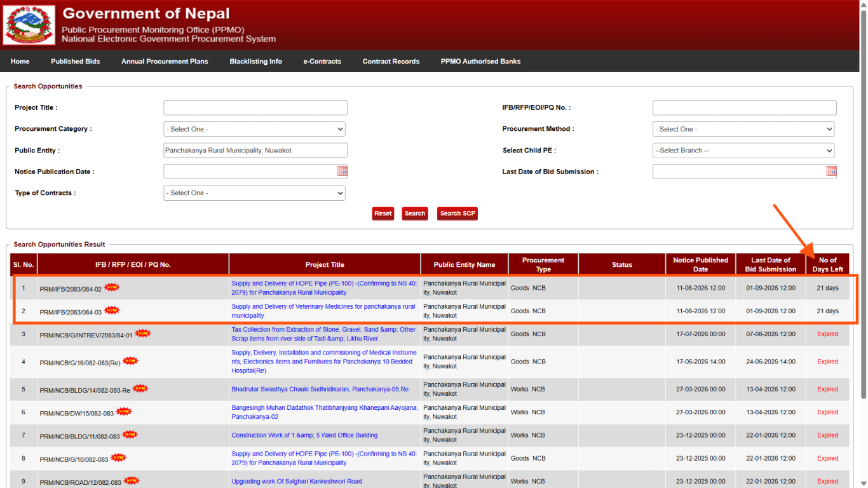The height and width of the screenshot is (488, 868).
Task: Click NEW badge beside PRM/NCB/ROAD/12/082-083
Action: (132, 480)
